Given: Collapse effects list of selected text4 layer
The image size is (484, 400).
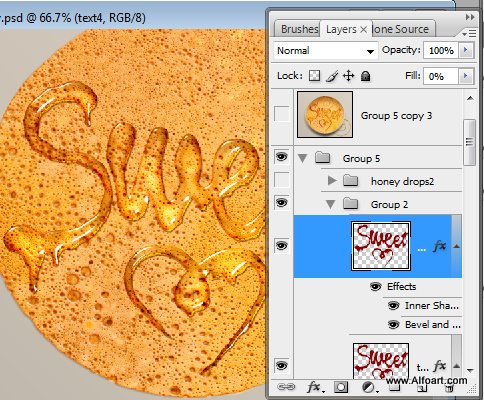Looking at the screenshot, I should pyautogui.click(x=457, y=246).
